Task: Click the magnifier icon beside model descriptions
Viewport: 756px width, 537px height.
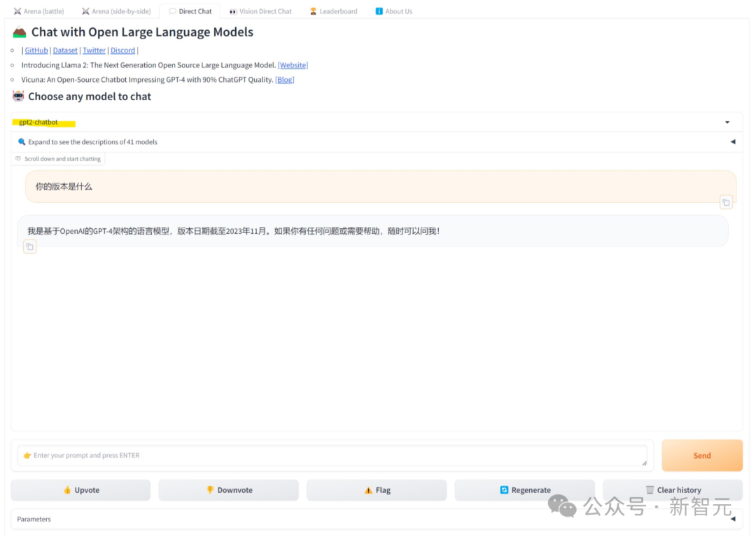Action: point(22,141)
